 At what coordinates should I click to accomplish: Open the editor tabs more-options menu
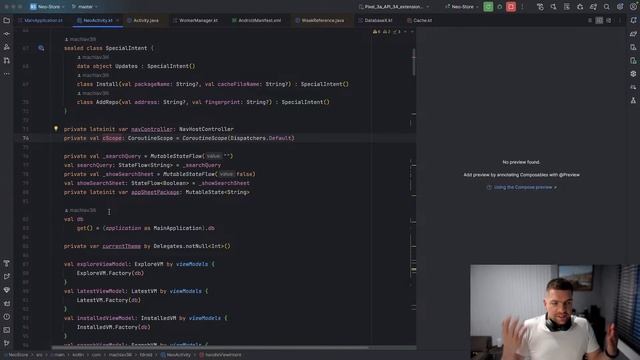(620, 20)
